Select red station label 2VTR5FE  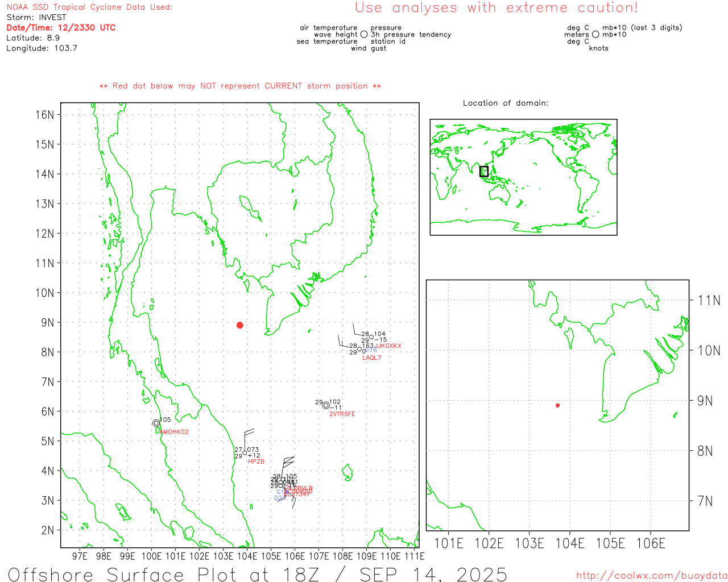342,414
